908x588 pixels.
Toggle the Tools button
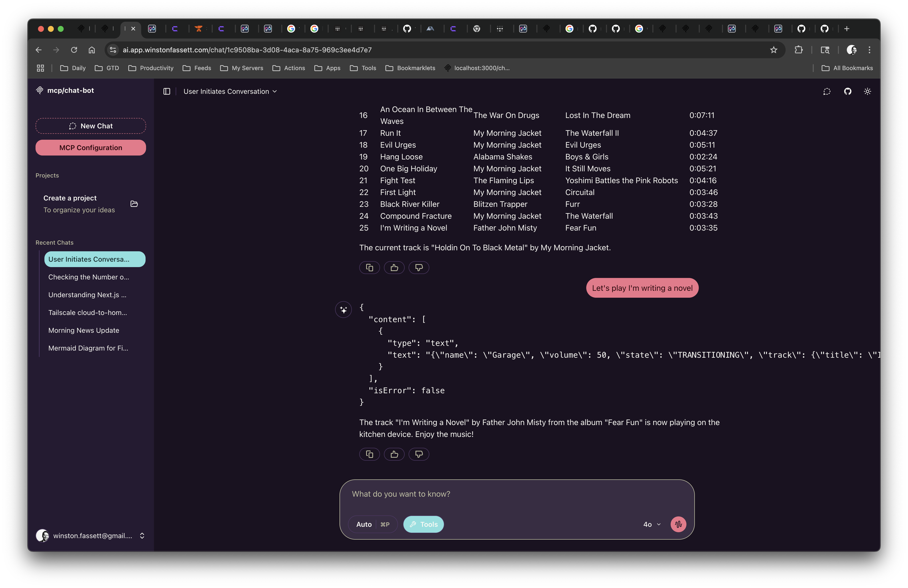coord(423,524)
